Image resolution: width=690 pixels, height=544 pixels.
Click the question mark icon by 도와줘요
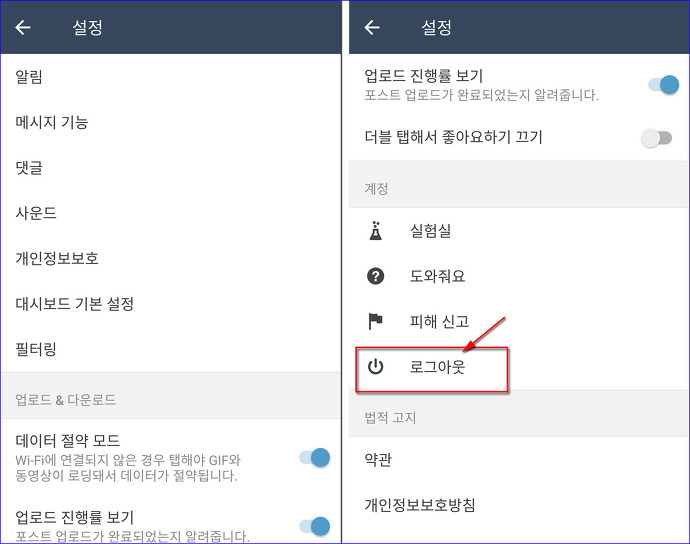(x=375, y=276)
